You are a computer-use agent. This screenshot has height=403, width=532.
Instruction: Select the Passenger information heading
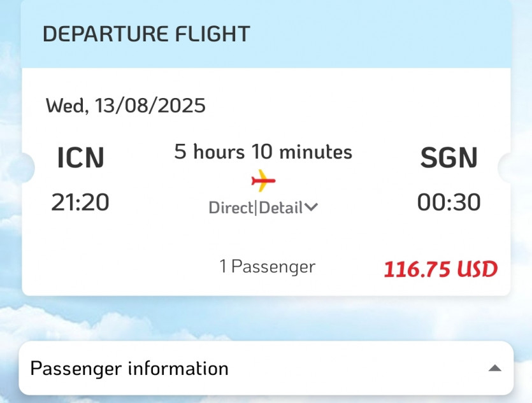click(x=129, y=368)
